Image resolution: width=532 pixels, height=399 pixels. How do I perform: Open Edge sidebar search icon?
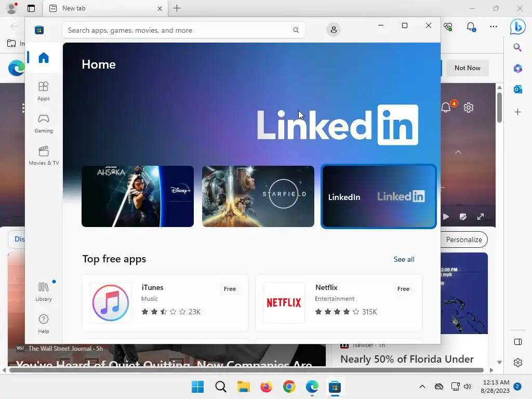click(x=517, y=47)
